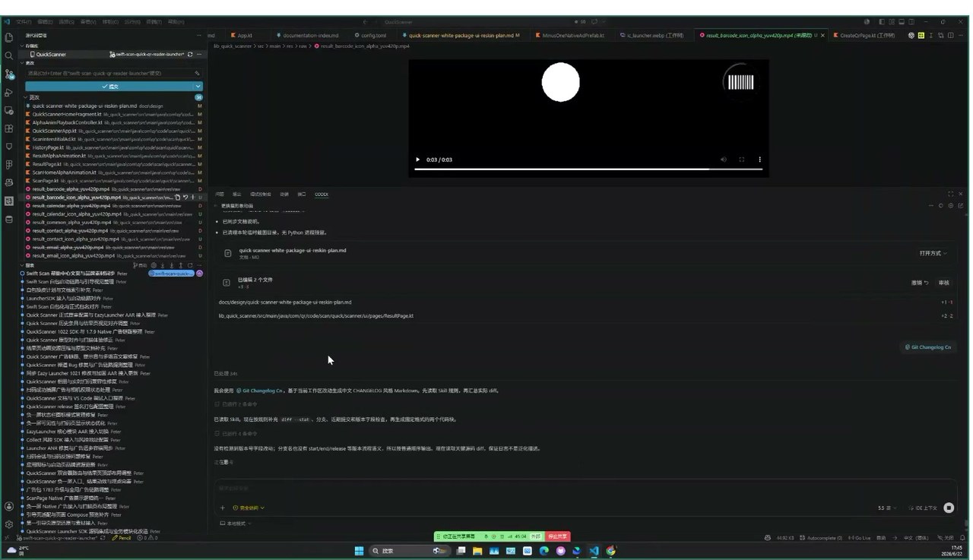
Task: Toggle IDE context in Codex input
Action: (x=924, y=508)
